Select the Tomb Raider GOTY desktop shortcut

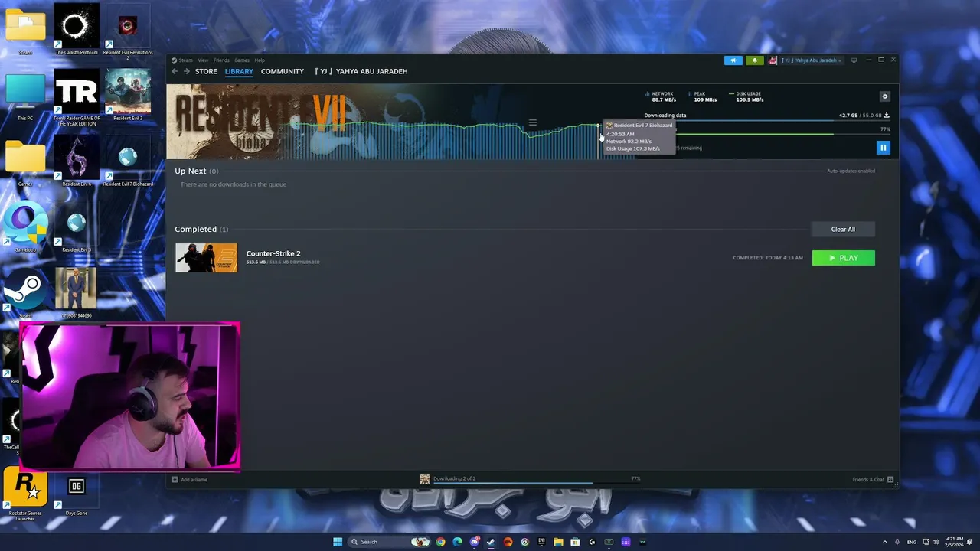pos(76,98)
